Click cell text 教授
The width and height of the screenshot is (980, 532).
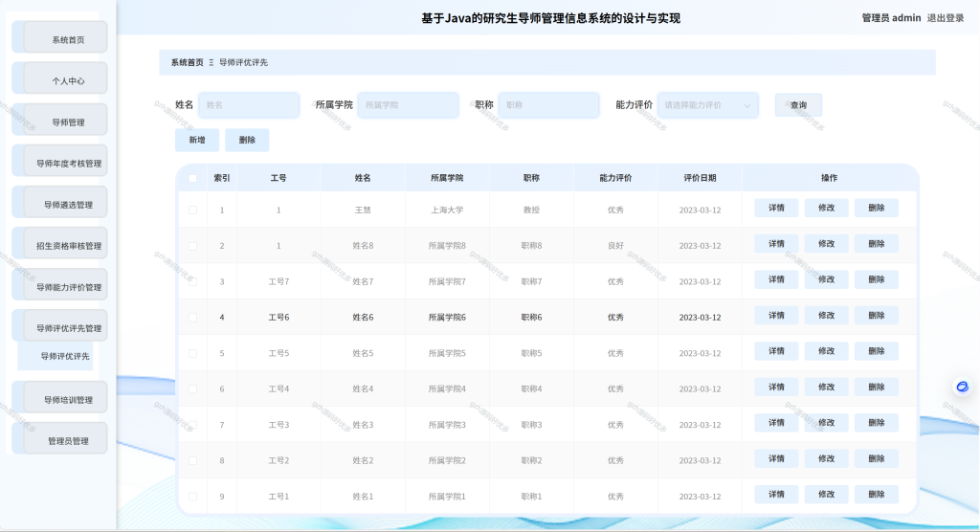[531, 211]
